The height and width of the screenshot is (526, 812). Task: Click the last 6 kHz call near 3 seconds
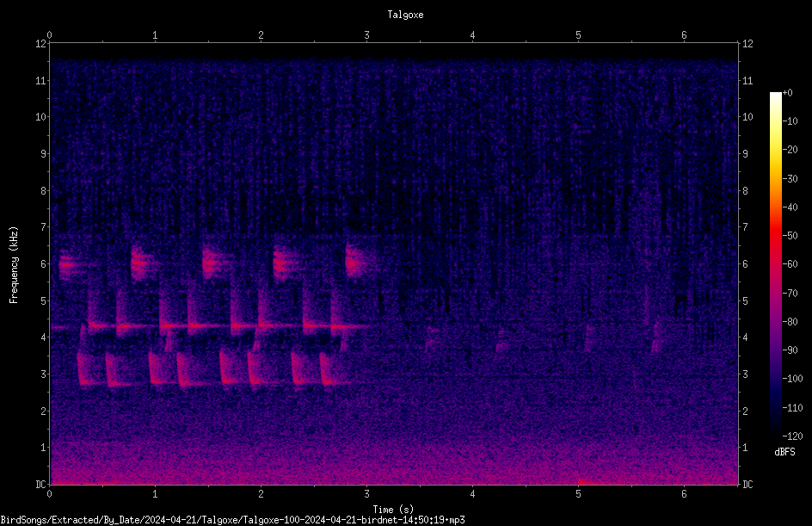[355, 262]
